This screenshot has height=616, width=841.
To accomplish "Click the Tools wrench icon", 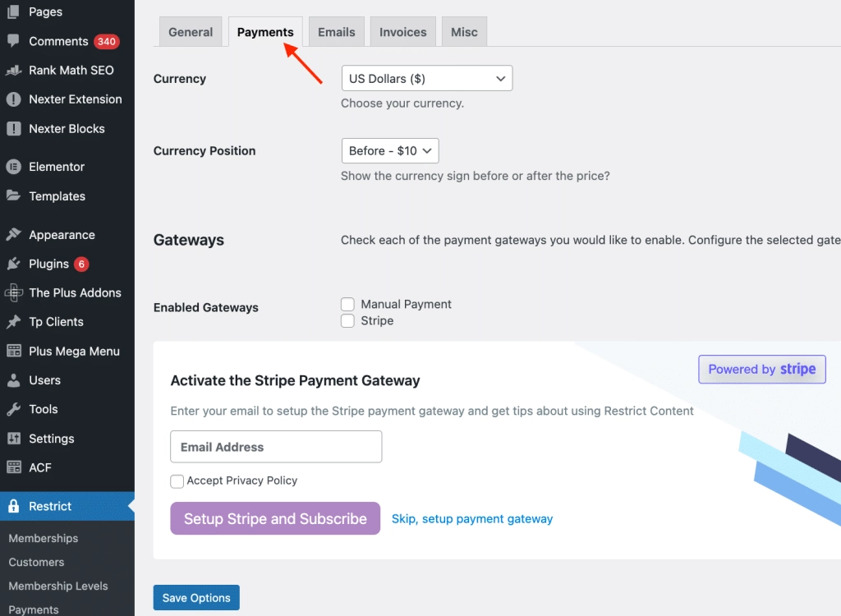I will tap(13, 409).
